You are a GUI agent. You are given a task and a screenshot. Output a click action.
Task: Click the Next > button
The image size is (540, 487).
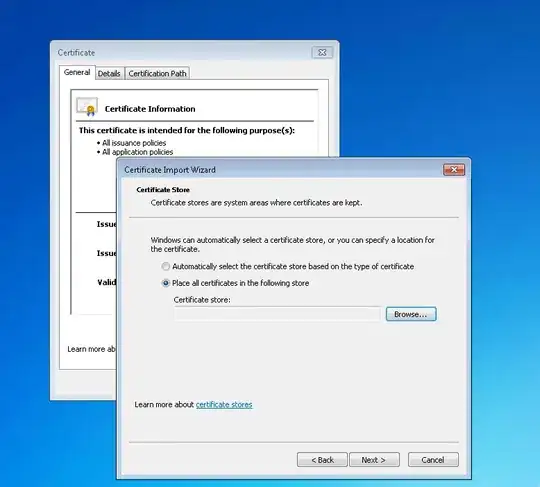[x=374, y=460]
